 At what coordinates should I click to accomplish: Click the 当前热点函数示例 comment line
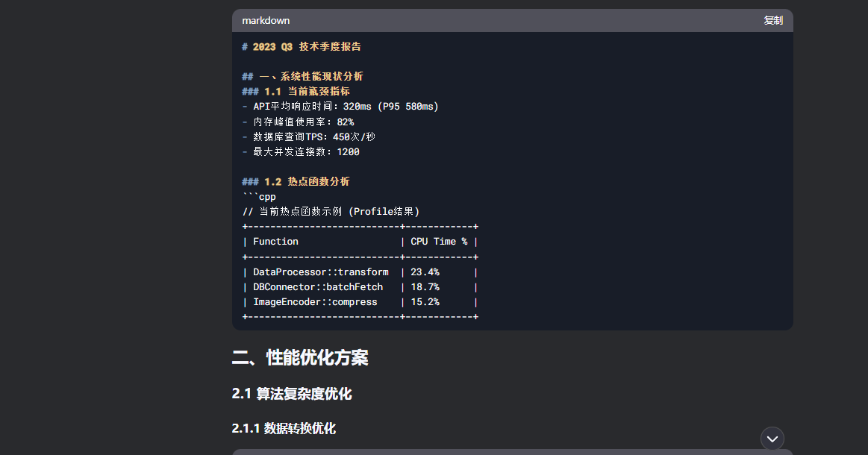[x=331, y=211]
